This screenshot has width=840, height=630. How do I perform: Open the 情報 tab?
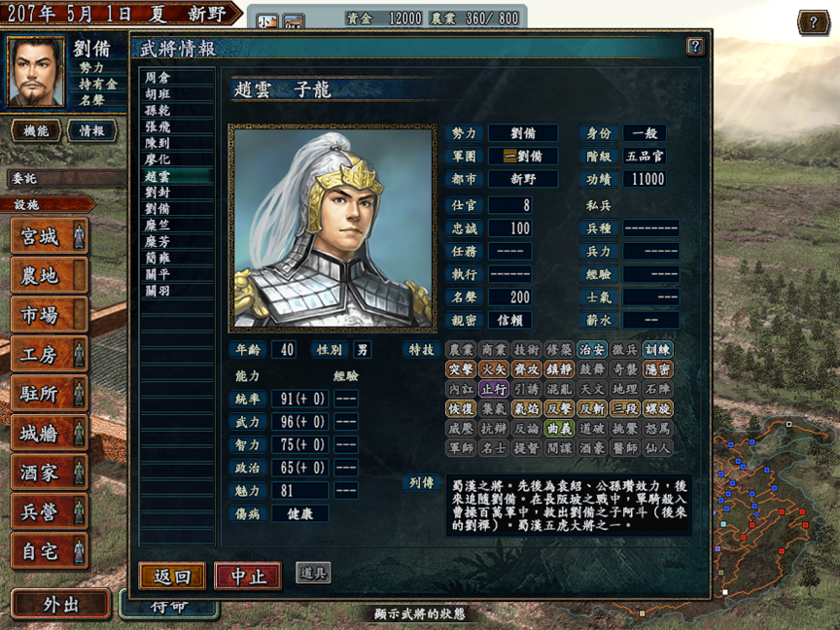tap(92, 130)
